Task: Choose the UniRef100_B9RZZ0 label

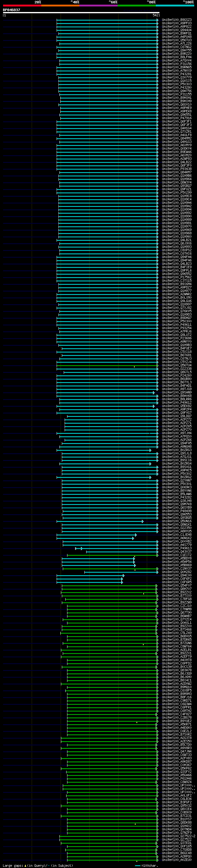Action: coord(177,54)
